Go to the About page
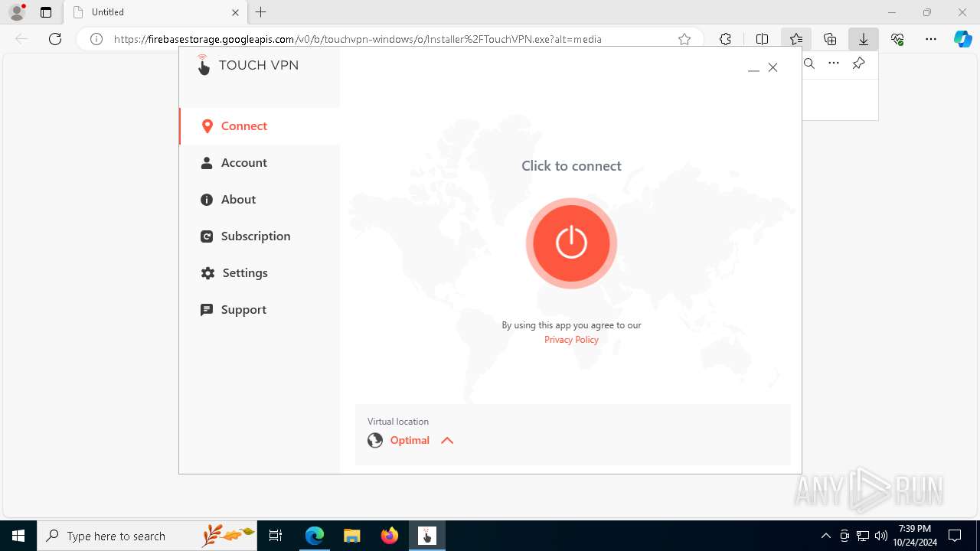Viewport: 980px width, 551px height. (x=260, y=200)
